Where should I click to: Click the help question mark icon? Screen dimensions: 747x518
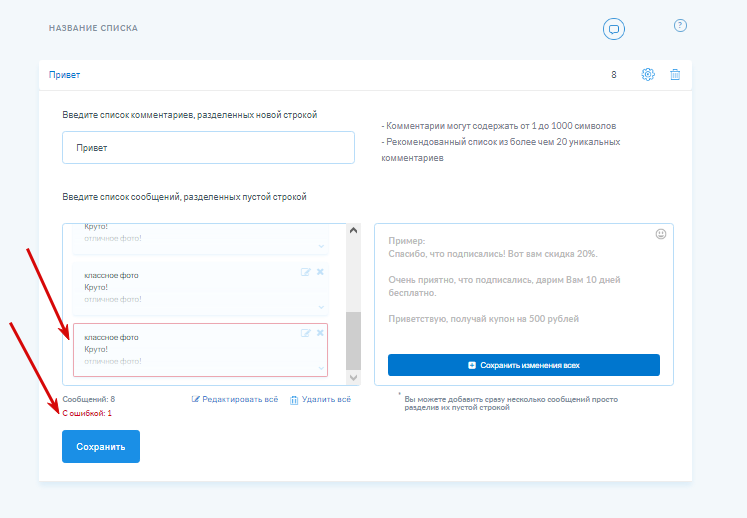click(680, 25)
